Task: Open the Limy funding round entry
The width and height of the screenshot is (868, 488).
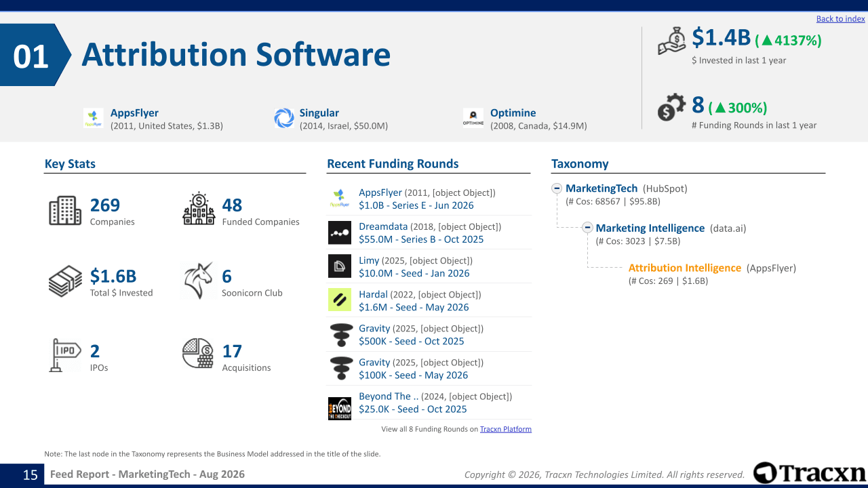Action: click(369, 260)
